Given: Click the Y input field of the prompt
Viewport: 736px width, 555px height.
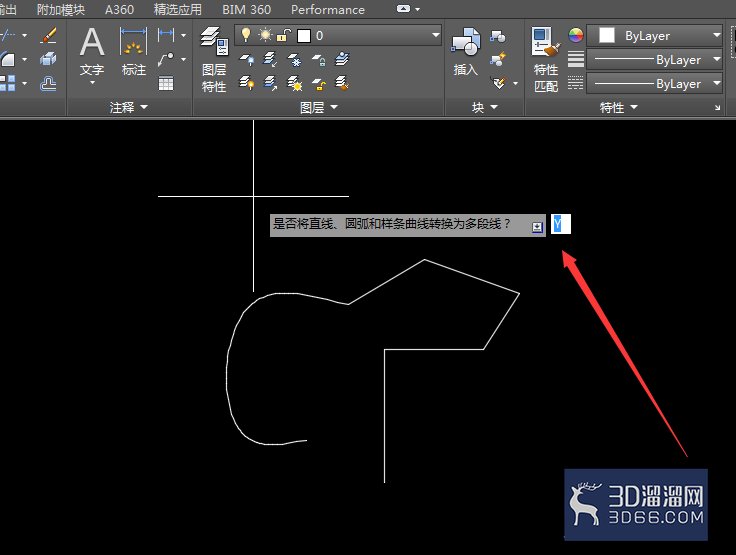Looking at the screenshot, I should (560, 224).
